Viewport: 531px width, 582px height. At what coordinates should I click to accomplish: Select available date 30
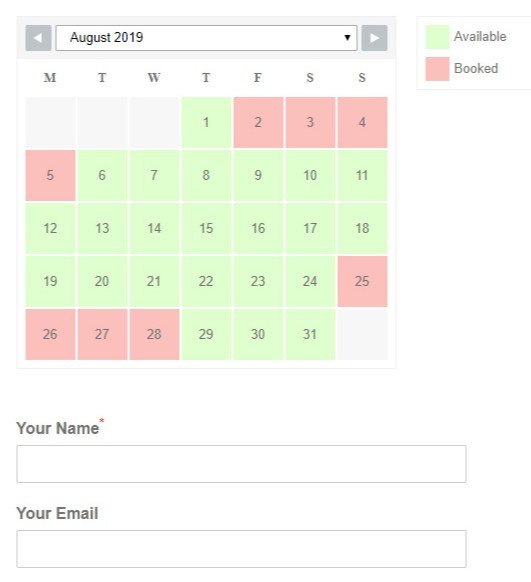(258, 335)
